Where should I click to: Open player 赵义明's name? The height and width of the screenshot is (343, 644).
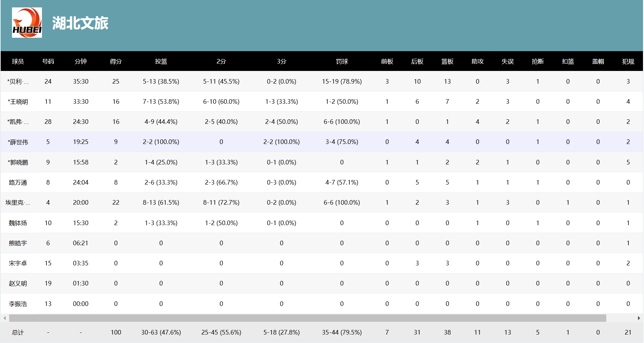point(18,283)
